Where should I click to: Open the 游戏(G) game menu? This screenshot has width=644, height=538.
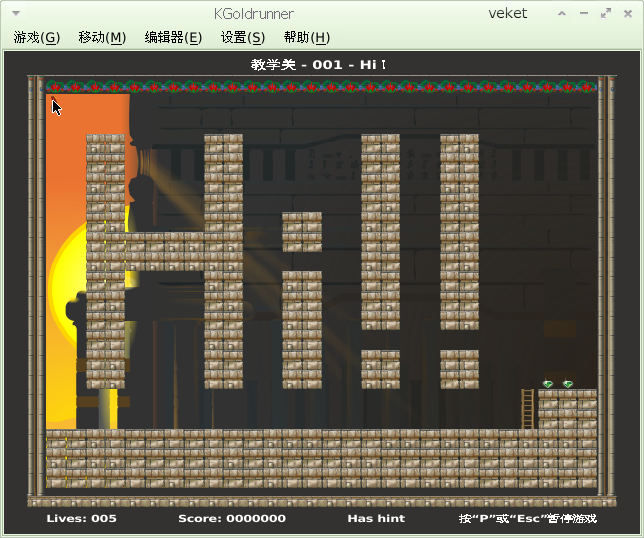pyautogui.click(x=37, y=37)
